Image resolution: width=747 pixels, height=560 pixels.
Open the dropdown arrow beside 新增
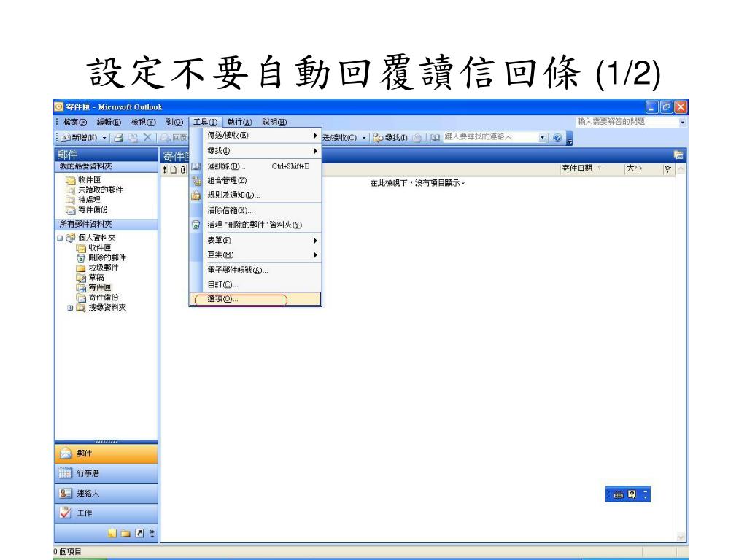tap(104, 138)
